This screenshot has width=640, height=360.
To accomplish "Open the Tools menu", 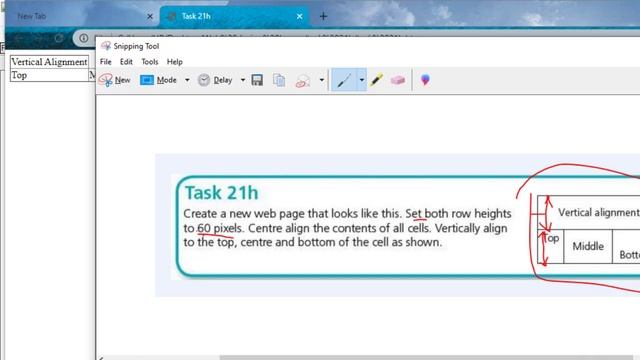I will [150, 62].
